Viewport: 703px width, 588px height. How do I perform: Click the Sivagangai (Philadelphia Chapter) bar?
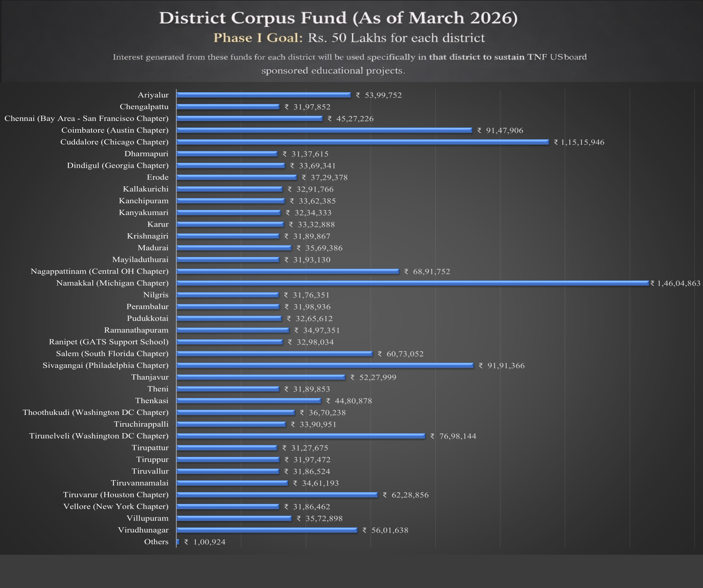pos(325,365)
